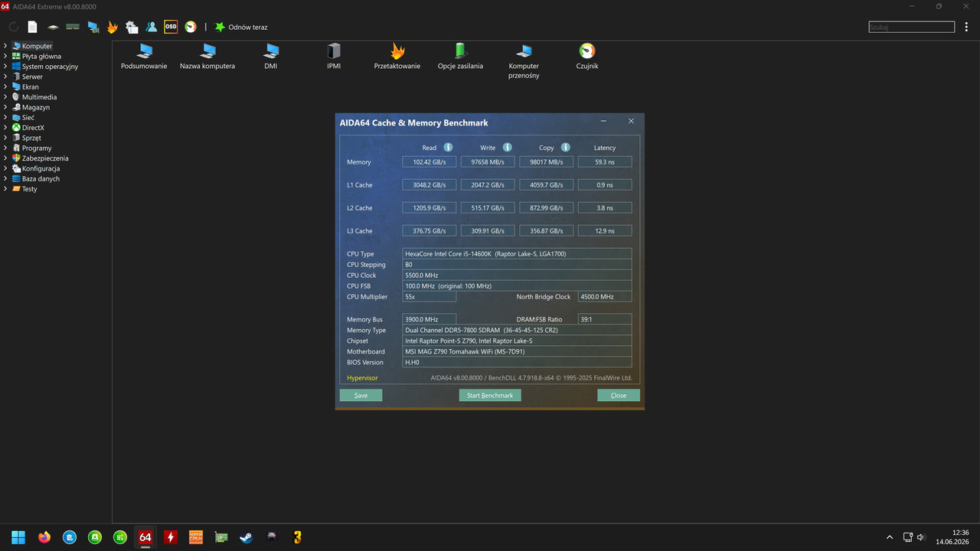Select Zabezpieczenia in the tree
980x551 pixels.
45,158
